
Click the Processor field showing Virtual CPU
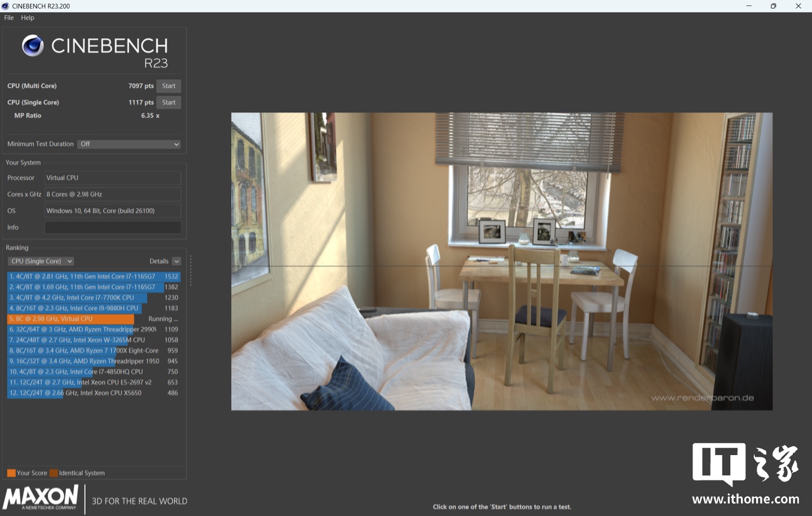coord(113,178)
